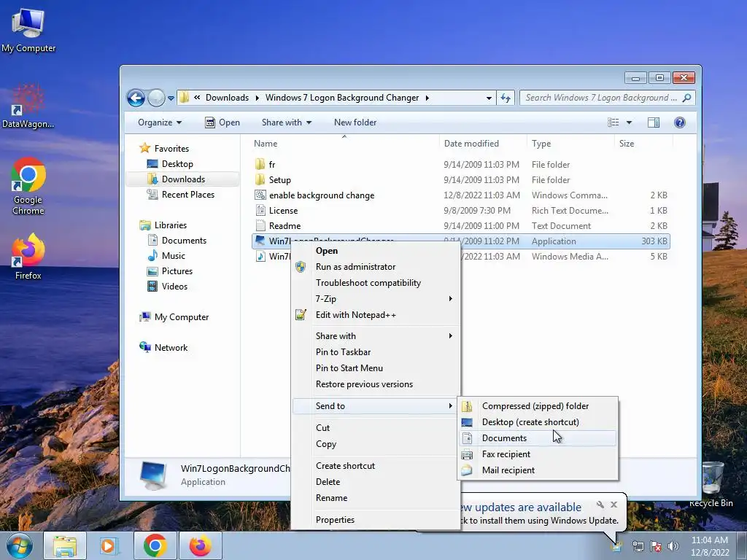Choose Restore previous versions
The image size is (747, 560).
(376, 384)
